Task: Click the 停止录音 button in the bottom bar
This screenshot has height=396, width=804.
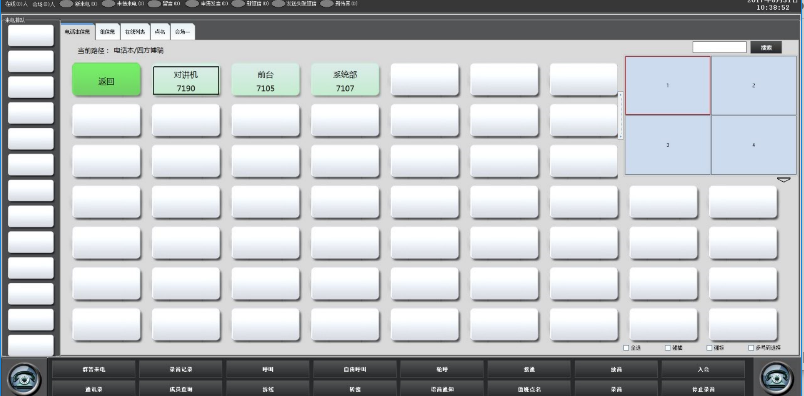Action: [x=703, y=389]
